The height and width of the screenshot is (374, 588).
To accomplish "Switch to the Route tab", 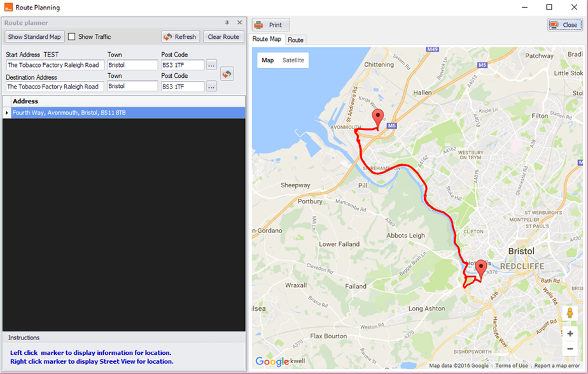I will click(295, 40).
